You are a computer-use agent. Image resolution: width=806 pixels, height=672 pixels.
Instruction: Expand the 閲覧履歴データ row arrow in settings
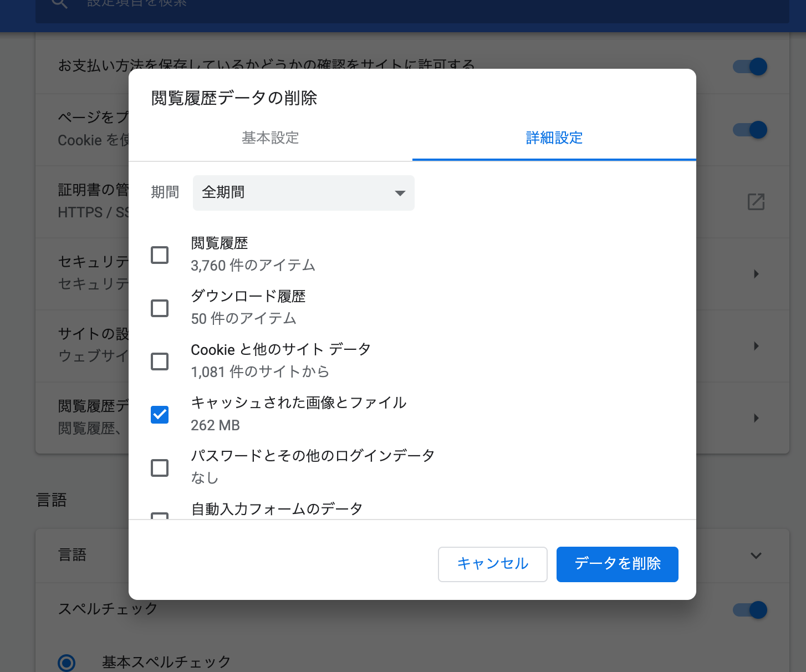point(756,418)
